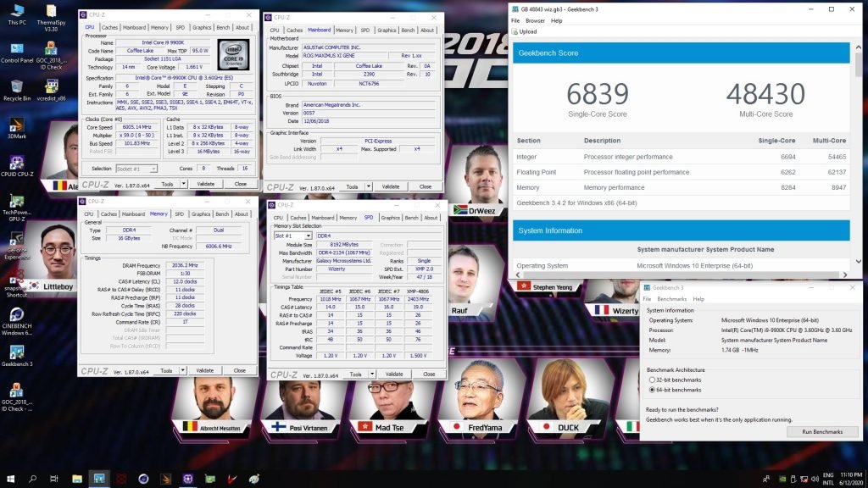The width and height of the screenshot is (868, 488).
Task: Open the Windows Start menu
Action: [x=10, y=479]
